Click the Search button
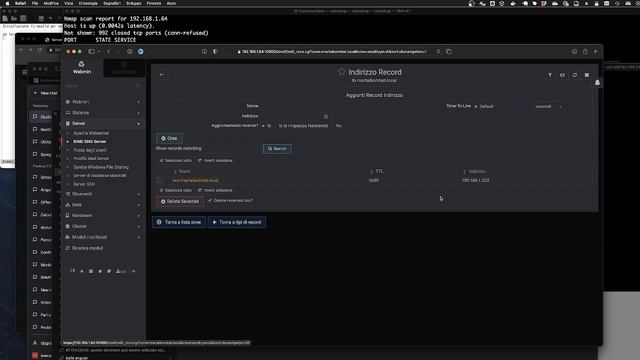640x360 pixels. [277, 149]
